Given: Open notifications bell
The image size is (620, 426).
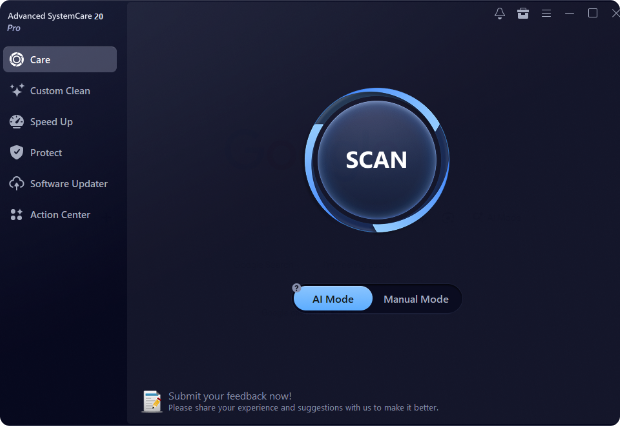Looking at the screenshot, I should [500, 13].
